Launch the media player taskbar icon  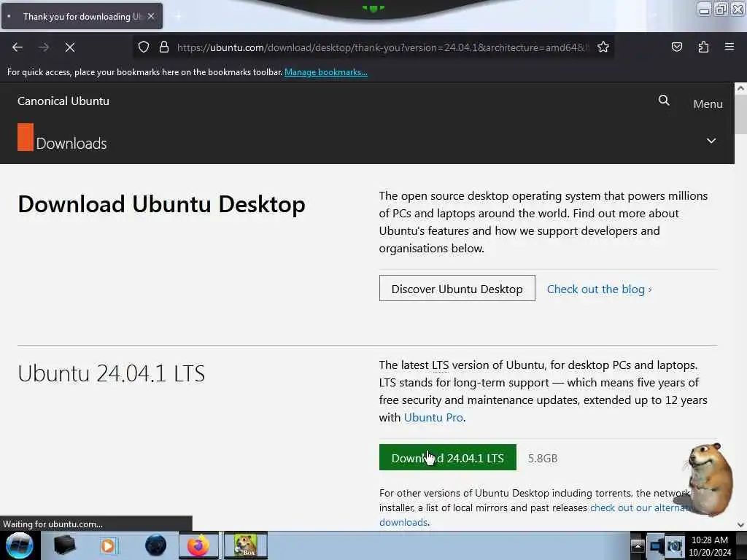(x=109, y=545)
